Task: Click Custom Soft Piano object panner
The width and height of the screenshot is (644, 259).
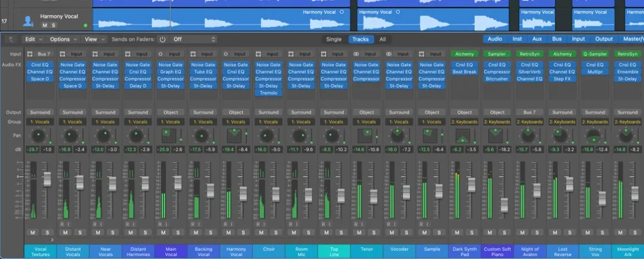Action: [x=496, y=135]
